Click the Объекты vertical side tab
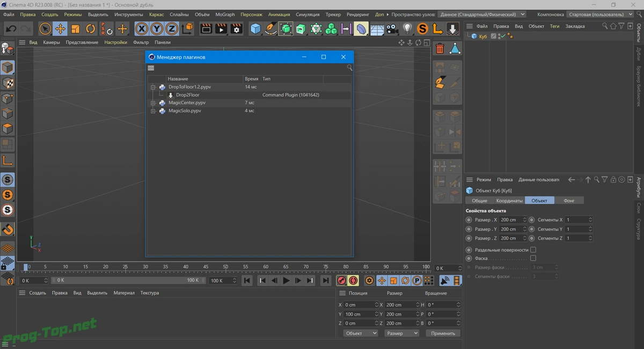Image resolution: width=644 pixels, height=349 pixels. tap(639, 33)
